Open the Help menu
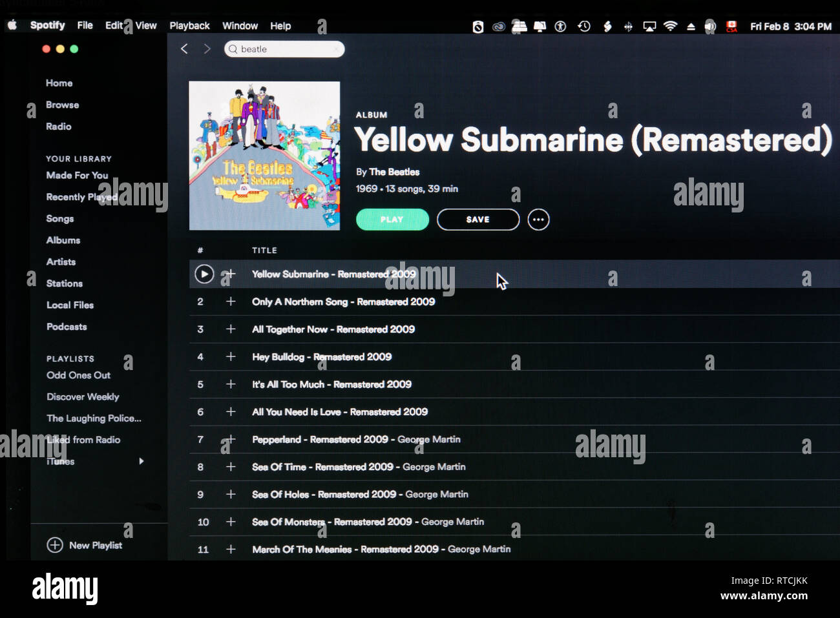 point(280,26)
